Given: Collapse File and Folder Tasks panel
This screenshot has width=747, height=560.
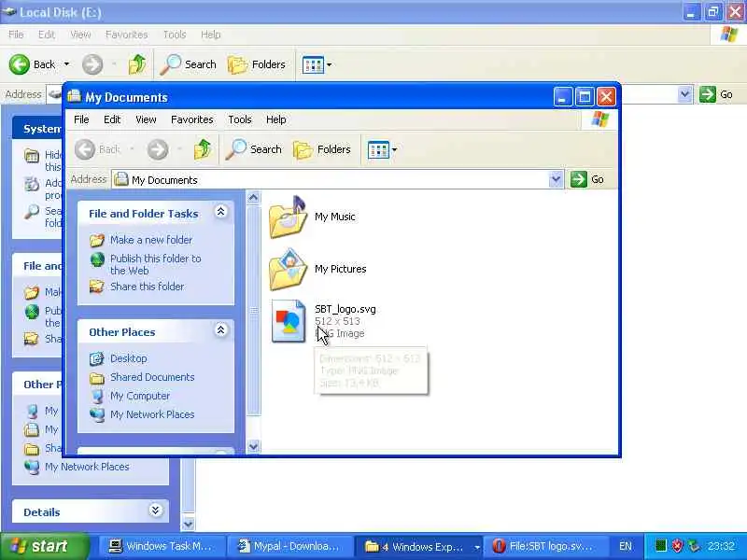Looking at the screenshot, I should tap(220, 212).
